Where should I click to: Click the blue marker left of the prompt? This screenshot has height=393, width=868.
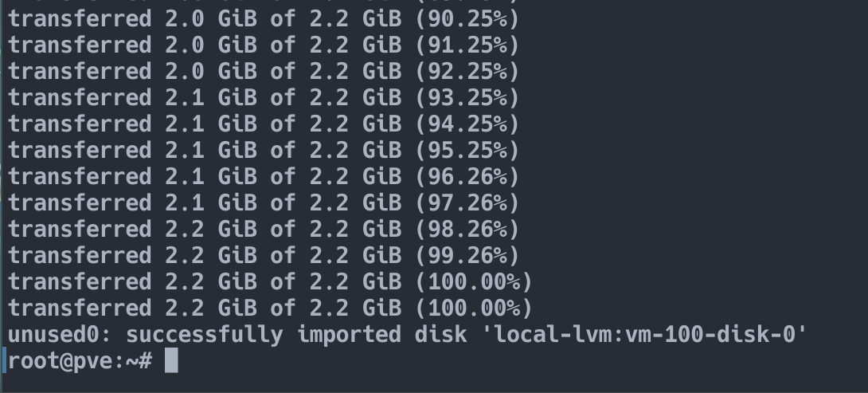pos(5,361)
